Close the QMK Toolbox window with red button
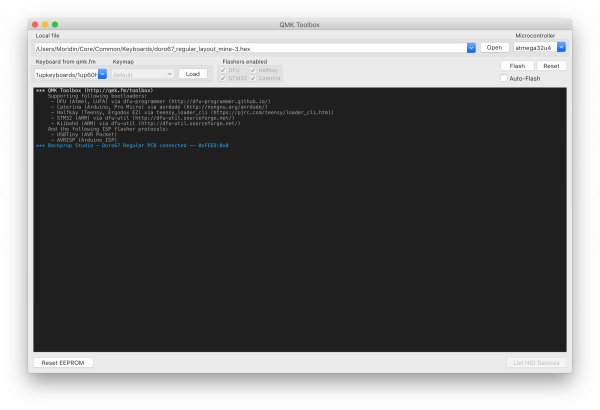Viewport: 600px width, 410px height. coord(35,25)
